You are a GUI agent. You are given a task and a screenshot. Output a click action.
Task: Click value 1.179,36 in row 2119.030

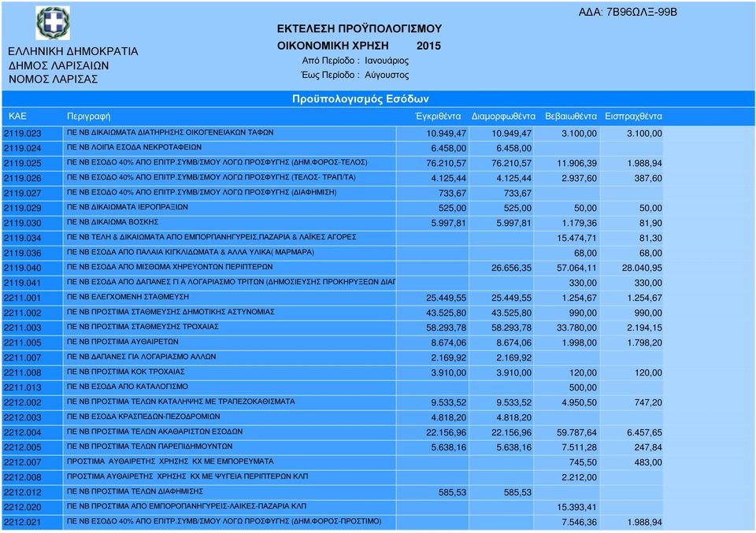click(579, 223)
